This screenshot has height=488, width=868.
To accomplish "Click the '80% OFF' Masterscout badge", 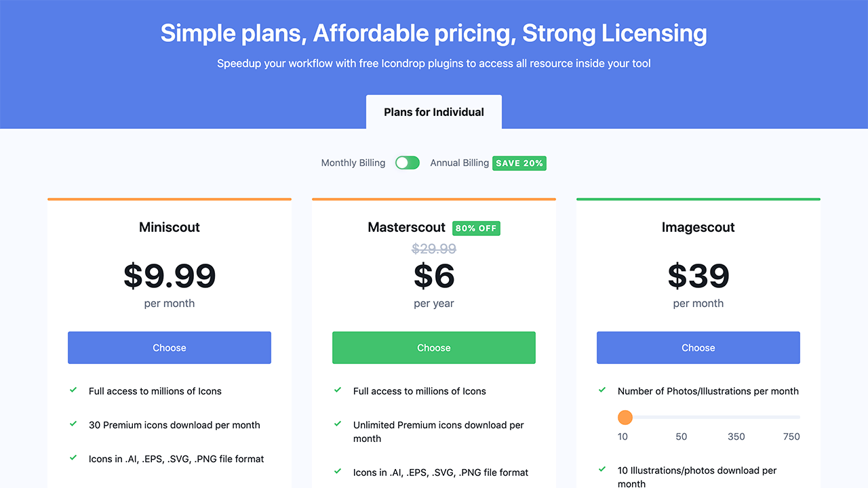I will 476,228.
